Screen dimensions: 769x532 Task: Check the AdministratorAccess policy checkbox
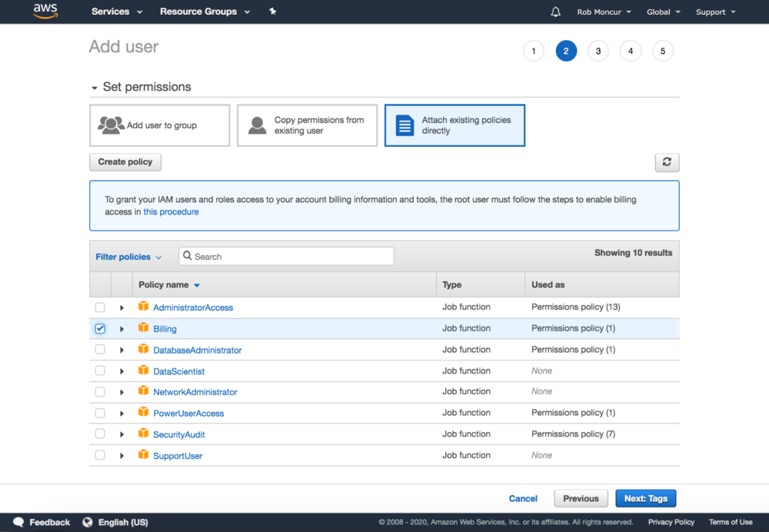tap(100, 308)
